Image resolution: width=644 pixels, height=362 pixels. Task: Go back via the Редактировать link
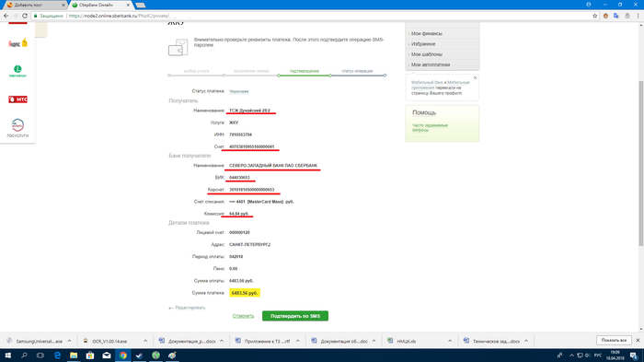point(187,308)
